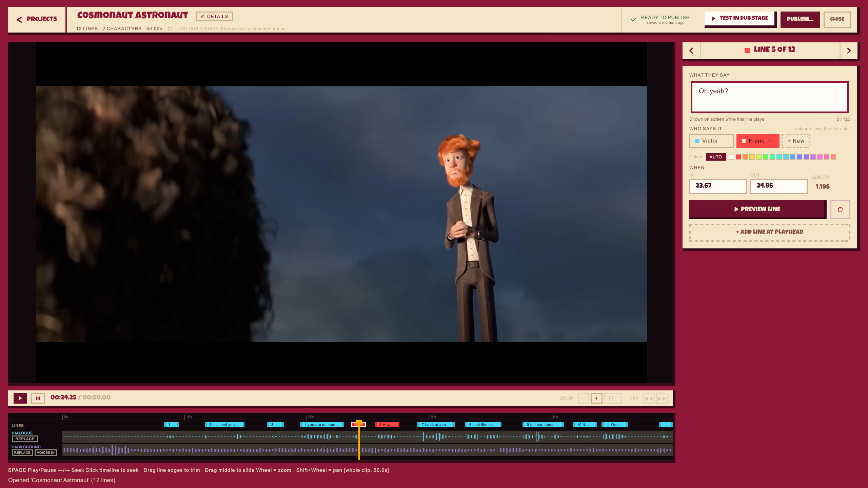Select the salmon colour swatch
Viewport: 868px width, 488px height.
pyautogui.click(x=833, y=157)
